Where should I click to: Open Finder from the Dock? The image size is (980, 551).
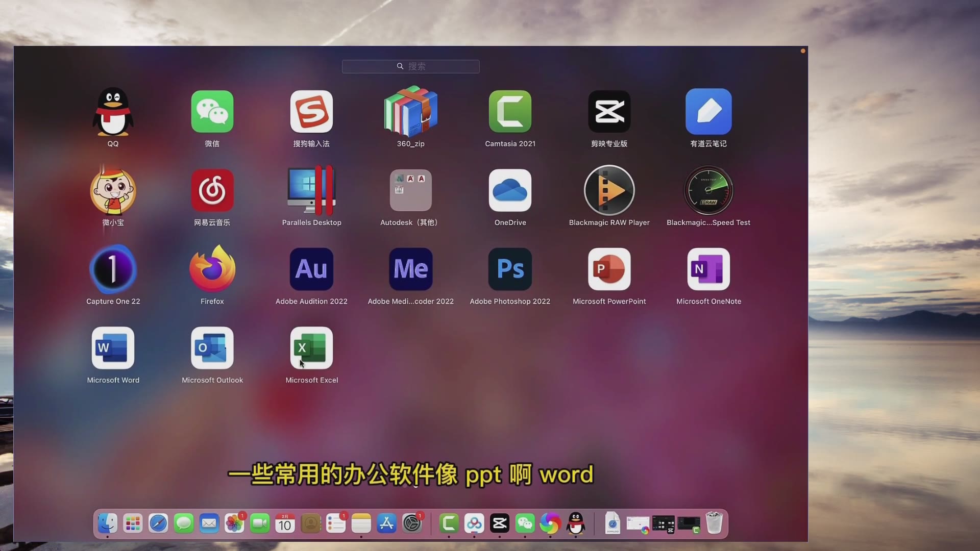[x=107, y=523]
